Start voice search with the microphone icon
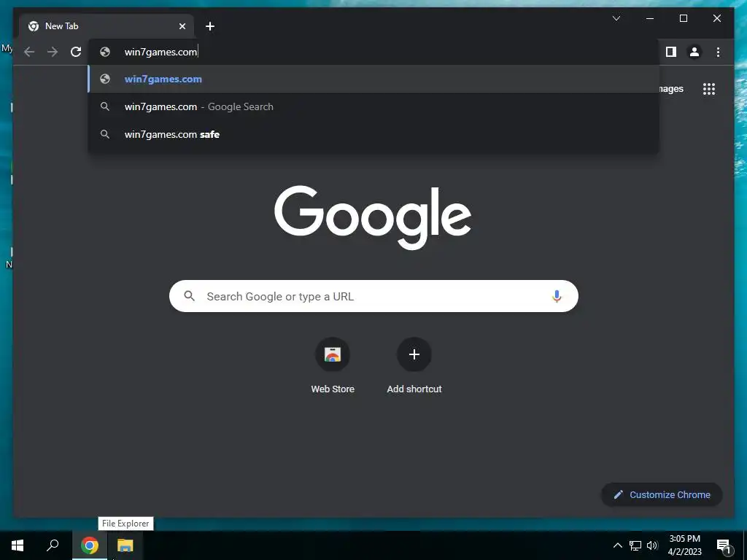The image size is (747, 560). pyautogui.click(x=557, y=296)
